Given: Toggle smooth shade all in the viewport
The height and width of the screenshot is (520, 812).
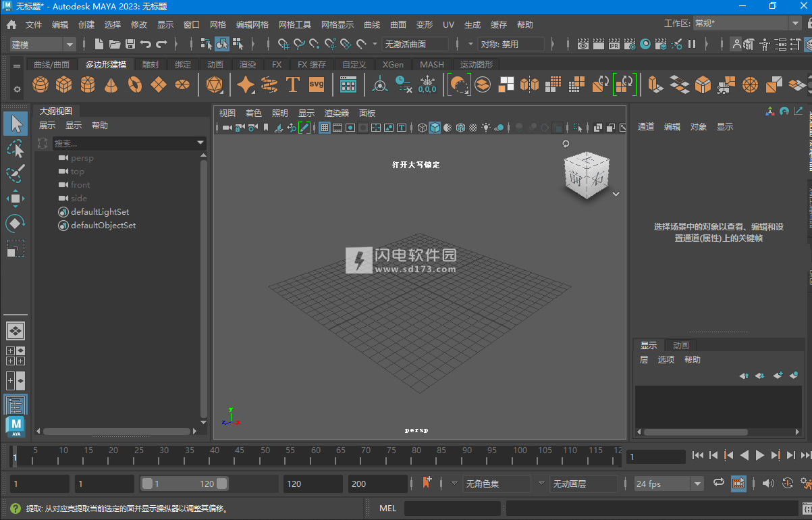Looking at the screenshot, I should click(435, 128).
